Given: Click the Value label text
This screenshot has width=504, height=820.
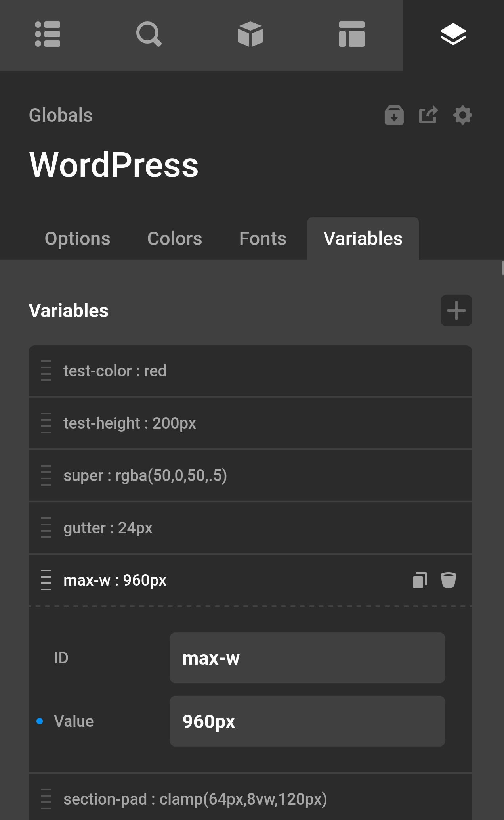Looking at the screenshot, I should click(x=74, y=721).
